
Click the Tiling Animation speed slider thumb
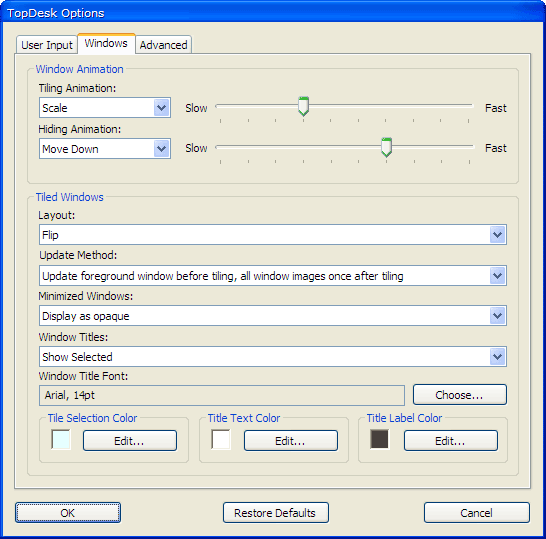[303, 107]
